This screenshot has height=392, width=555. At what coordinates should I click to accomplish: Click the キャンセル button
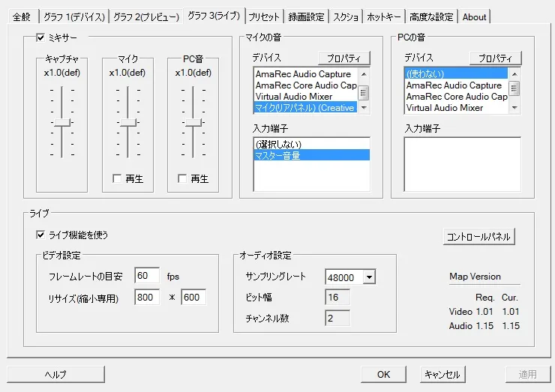pyautogui.click(x=441, y=374)
